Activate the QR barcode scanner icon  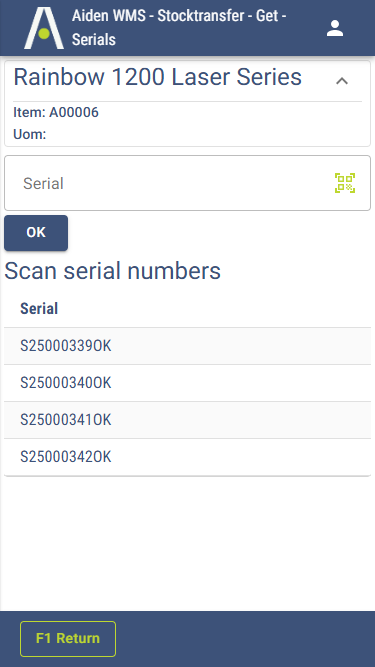[x=345, y=183]
